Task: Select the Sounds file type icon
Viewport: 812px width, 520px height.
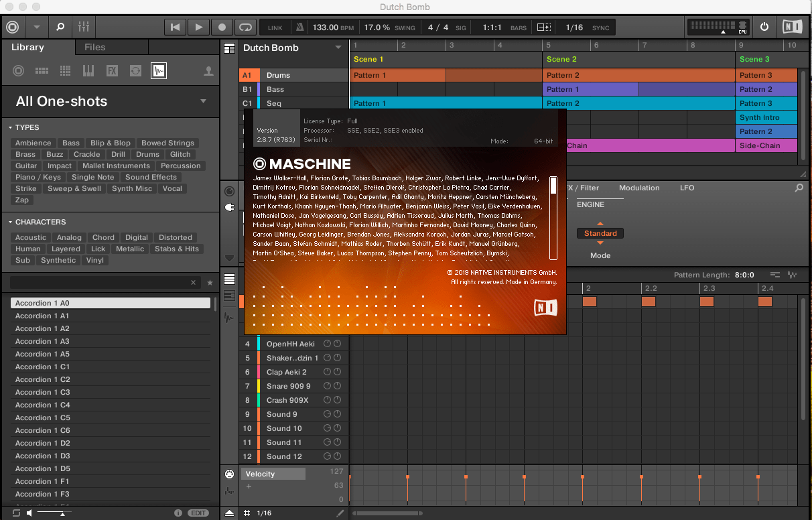Action: (65, 71)
